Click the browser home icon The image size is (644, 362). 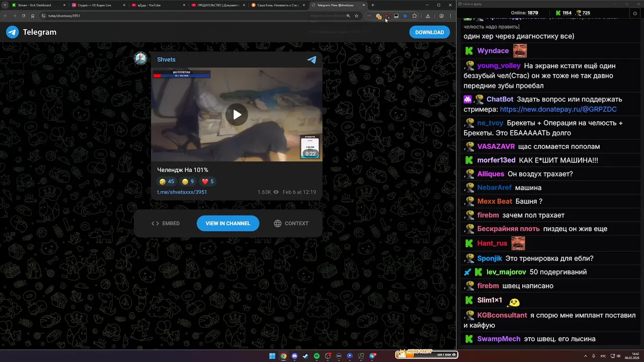pyautogui.click(x=33, y=16)
